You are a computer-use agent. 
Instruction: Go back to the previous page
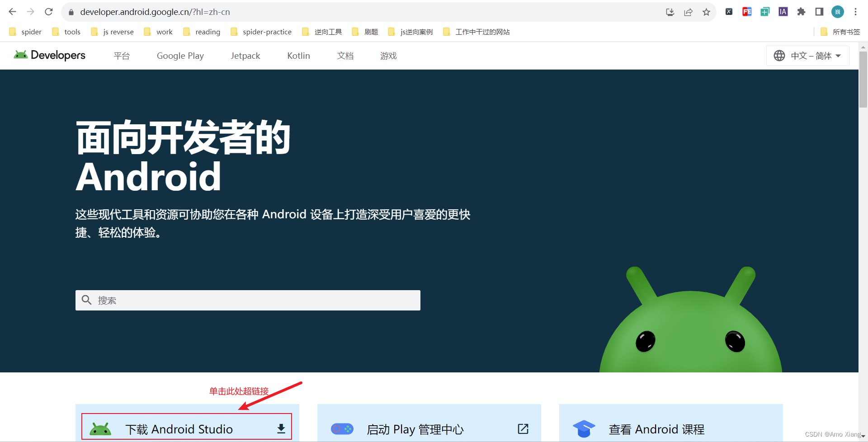(x=12, y=12)
